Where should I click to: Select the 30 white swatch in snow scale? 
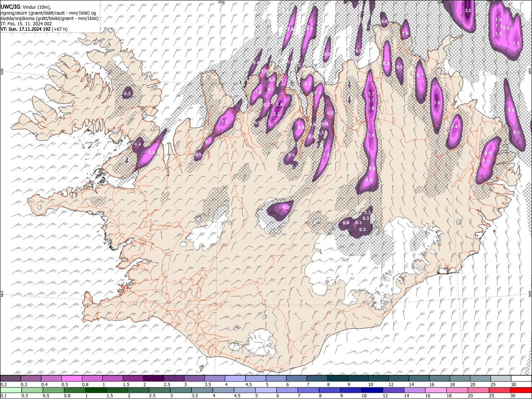(x=521, y=379)
